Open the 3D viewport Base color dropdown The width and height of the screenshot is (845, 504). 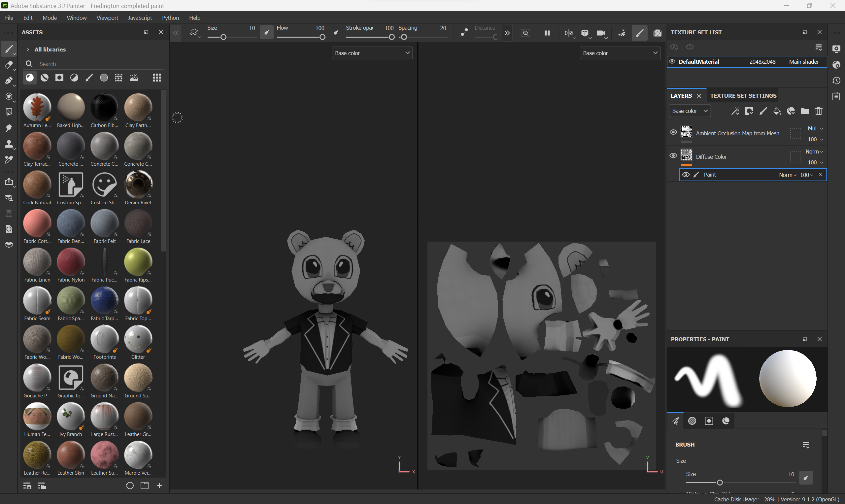(x=372, y=53)
